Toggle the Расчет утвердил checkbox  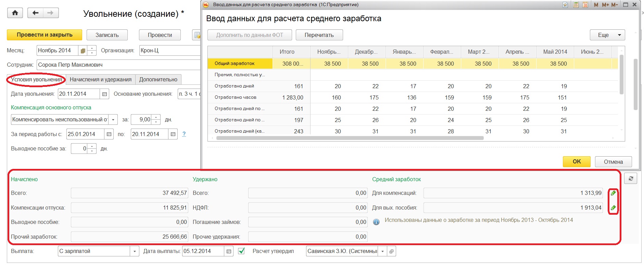point(241,251)
